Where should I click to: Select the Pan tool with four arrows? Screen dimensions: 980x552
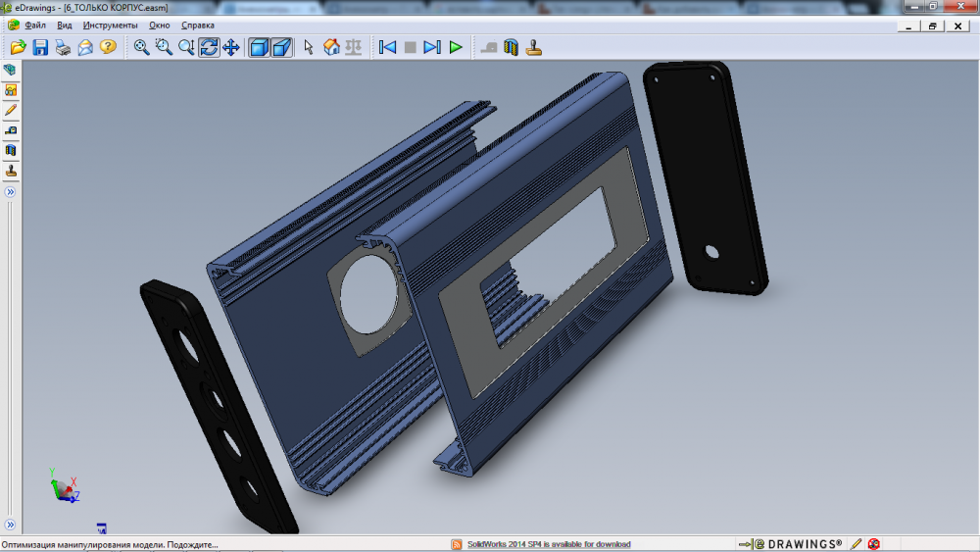click(231, 47)
